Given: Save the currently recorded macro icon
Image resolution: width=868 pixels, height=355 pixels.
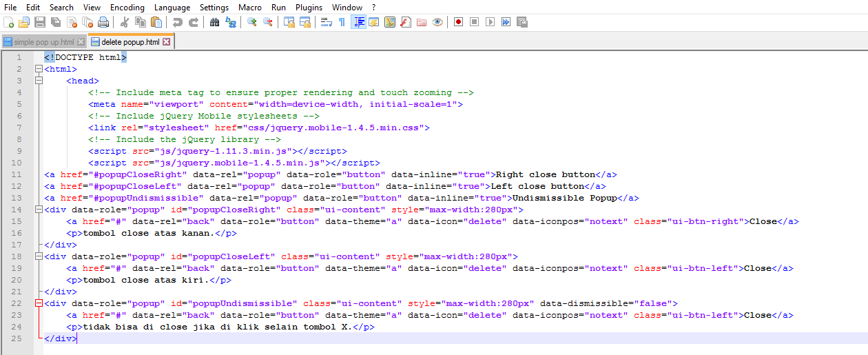Looking at the screenshot, I should point(521,22).
